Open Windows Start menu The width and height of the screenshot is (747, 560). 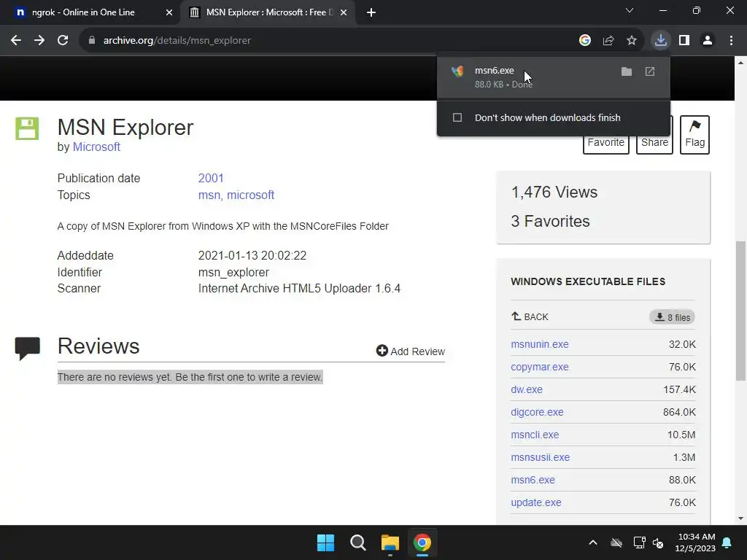click(325, 542)
